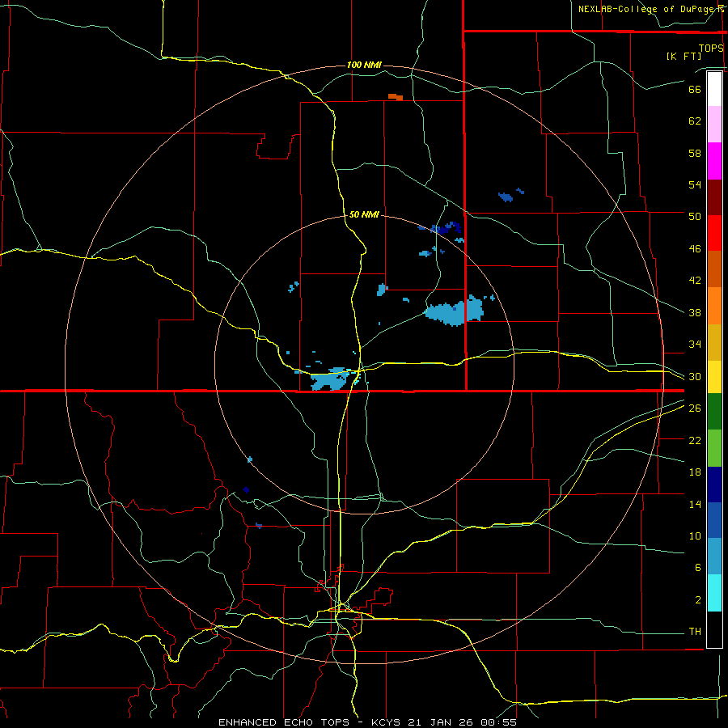Click the black TH threshold band
This screenshot has width=728, height=728.
point(714,629)
